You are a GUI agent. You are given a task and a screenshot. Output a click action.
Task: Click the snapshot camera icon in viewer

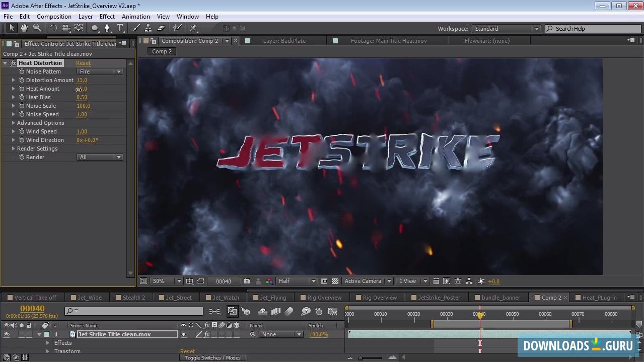point(247,281)
